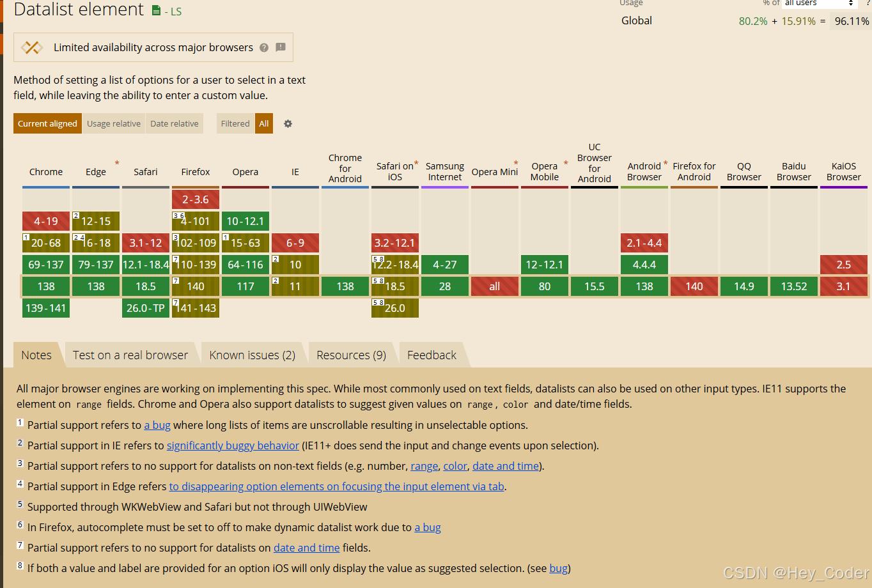Open the green spec document icon beside LS

pyautogui.click(x=157, y=10)
